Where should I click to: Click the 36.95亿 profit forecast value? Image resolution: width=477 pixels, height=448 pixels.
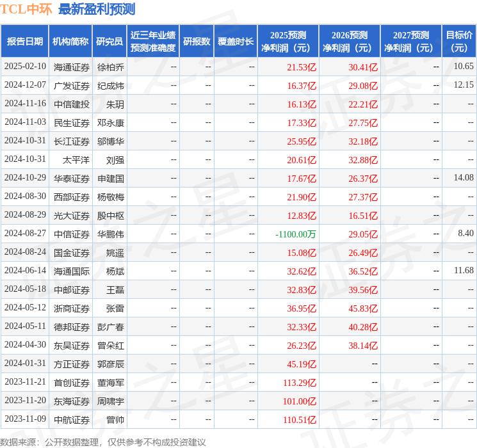(x=302, y=308)
